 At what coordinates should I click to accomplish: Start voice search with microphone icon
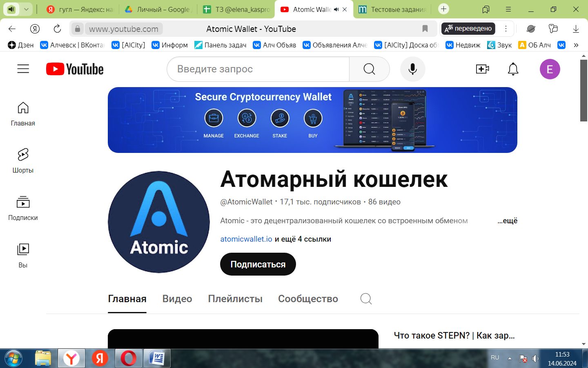(413, 69)
